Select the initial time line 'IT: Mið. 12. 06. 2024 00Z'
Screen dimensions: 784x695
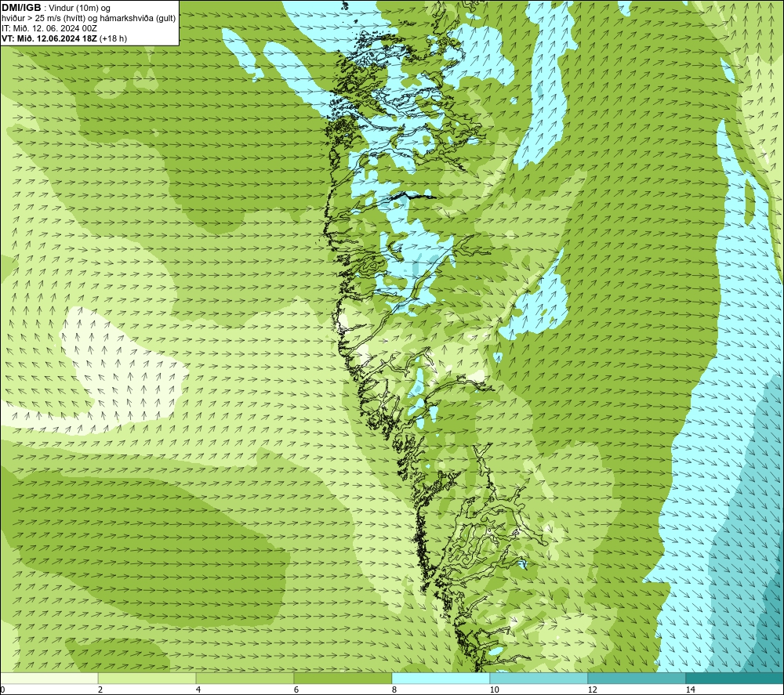tap(49, 28)
